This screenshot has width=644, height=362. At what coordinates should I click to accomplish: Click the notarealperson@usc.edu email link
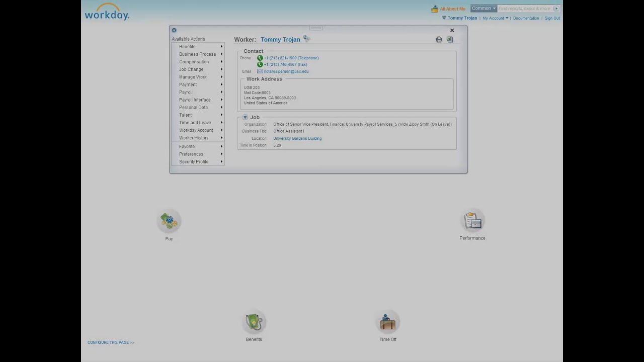click(x=286, y=71)
